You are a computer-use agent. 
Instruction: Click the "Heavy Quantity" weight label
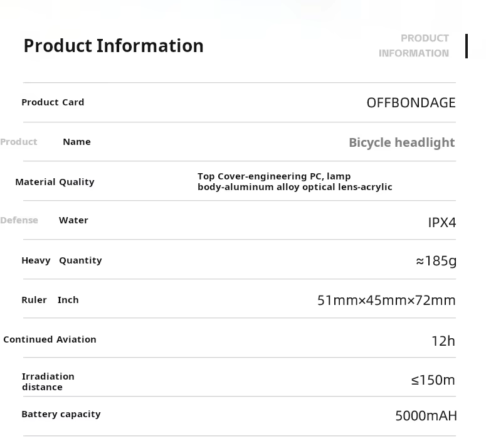pos(61,260)
